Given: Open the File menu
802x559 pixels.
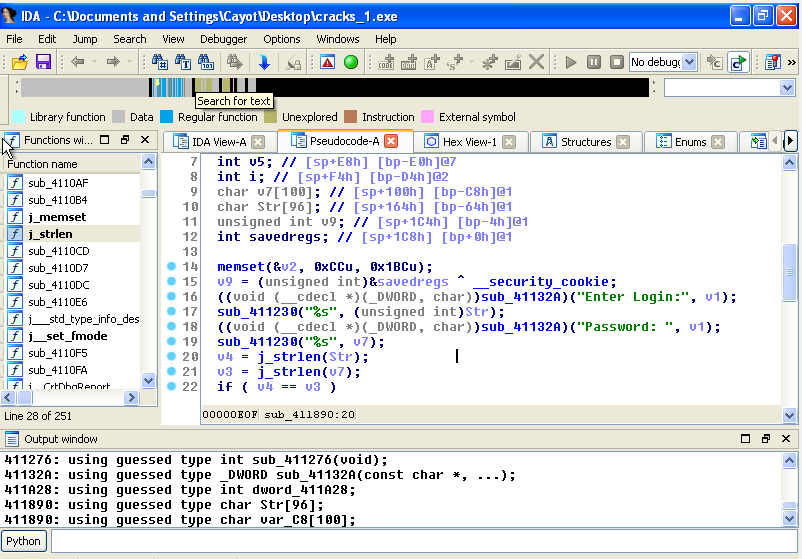Looking at the screenshot, I should click(14, 39).
